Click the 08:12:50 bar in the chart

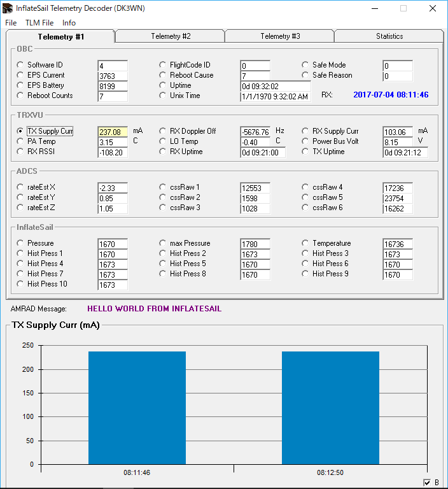click(x=330, y=408)
